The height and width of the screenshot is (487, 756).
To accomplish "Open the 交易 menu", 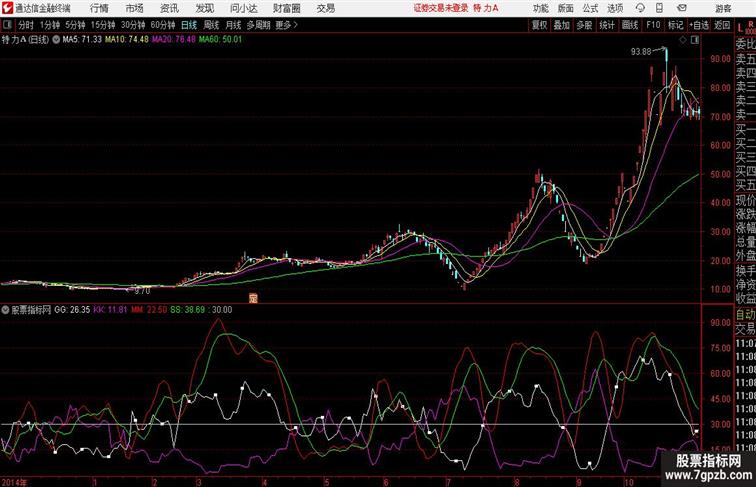I will 326,8.
